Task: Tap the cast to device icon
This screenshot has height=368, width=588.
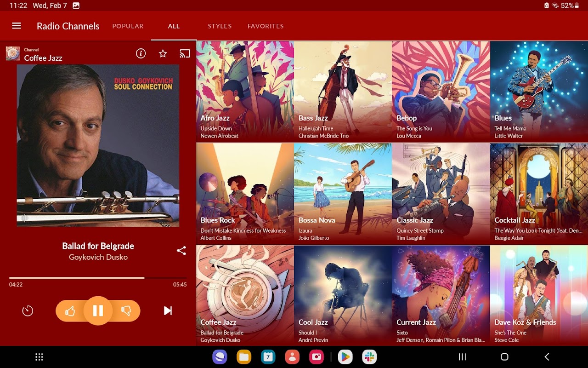Action: click(x=185, y=54)
